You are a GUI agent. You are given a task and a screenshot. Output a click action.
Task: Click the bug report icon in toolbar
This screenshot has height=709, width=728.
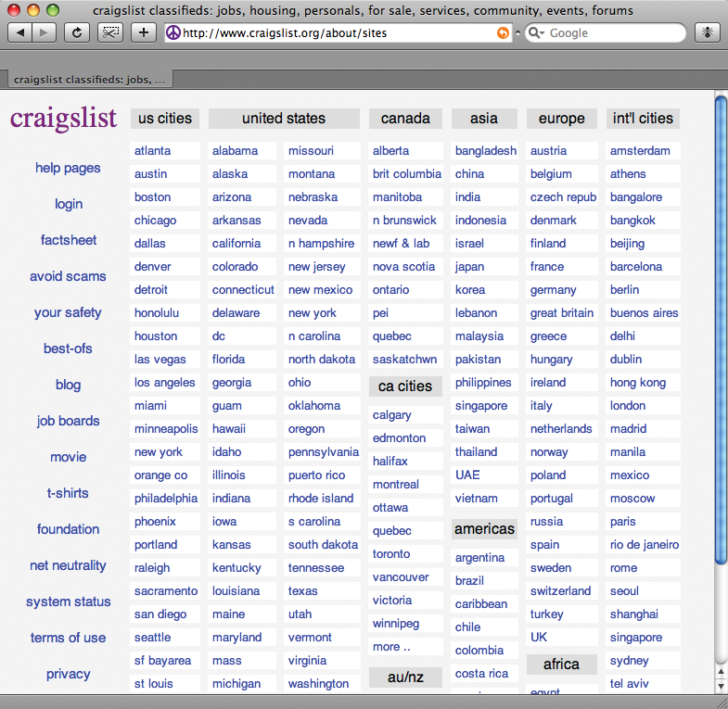[x=707, y=32]
